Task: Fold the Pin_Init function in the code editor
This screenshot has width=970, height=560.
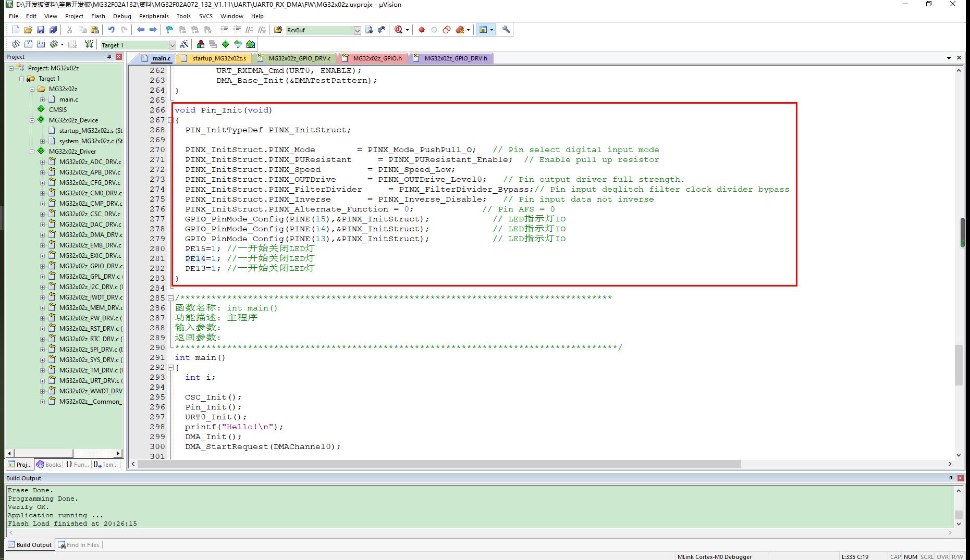Action: point(170,120)
